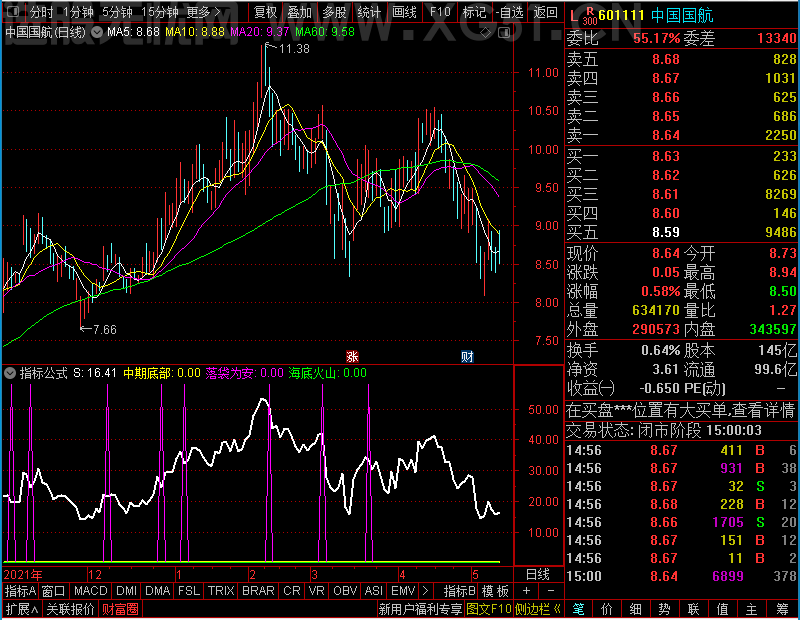The width and height of the screenshot is (800, 620).
Task: Open the 模板 templates tab
Action: (x=495, y=590)
